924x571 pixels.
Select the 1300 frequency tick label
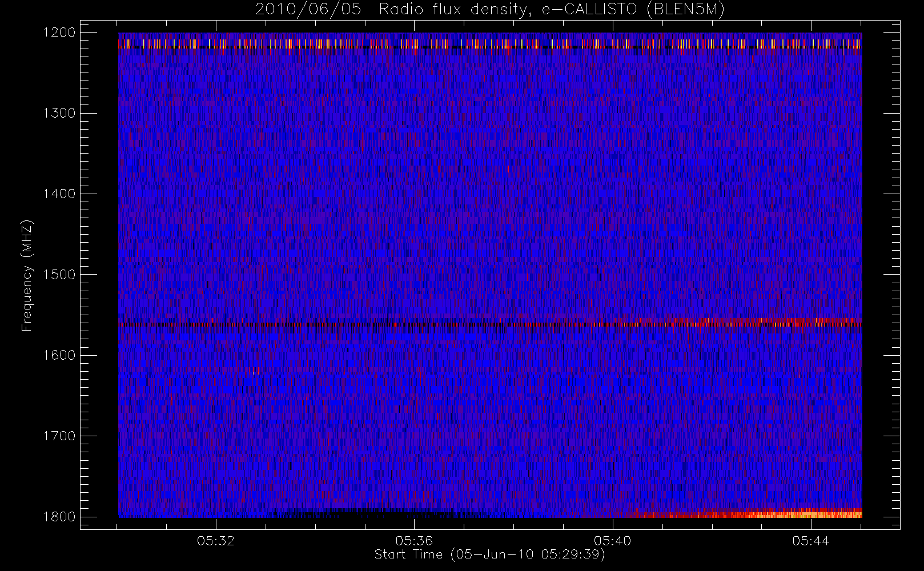point(59,113)
